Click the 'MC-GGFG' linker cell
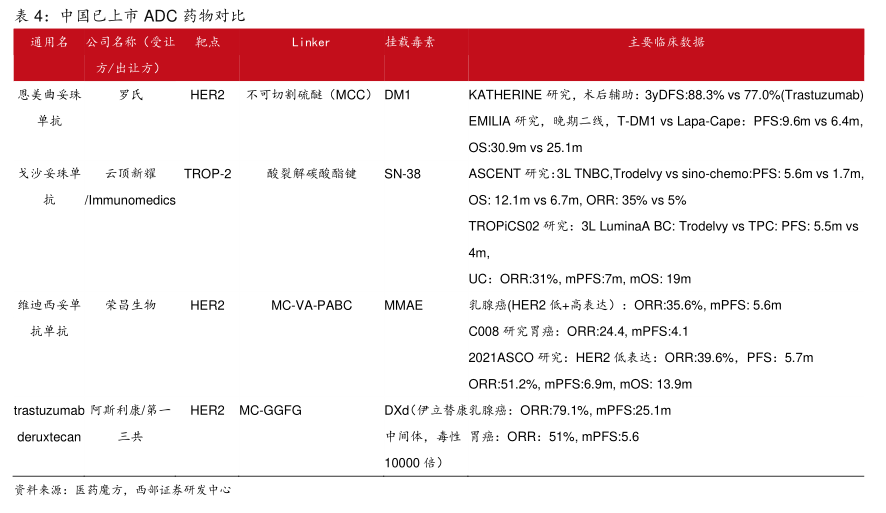The width and height of the screenshot is (886, 513). click(x=270, y=410)
